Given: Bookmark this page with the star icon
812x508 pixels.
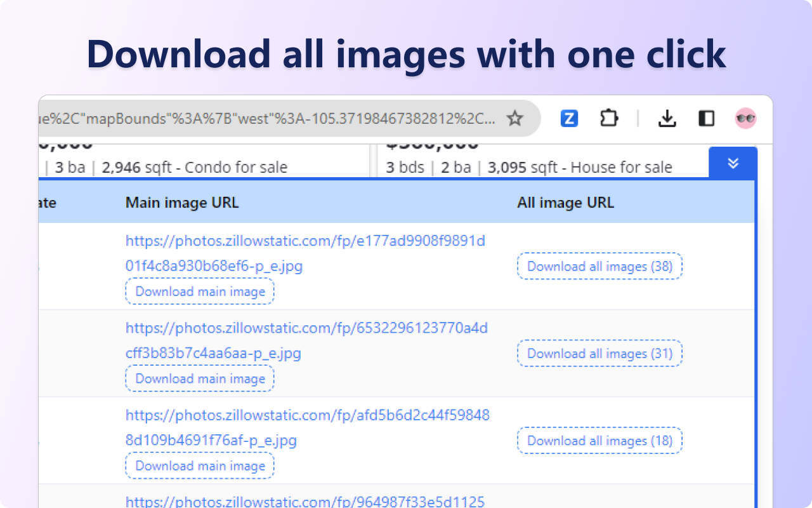Looking at the screenshot, I should point(514,118).
